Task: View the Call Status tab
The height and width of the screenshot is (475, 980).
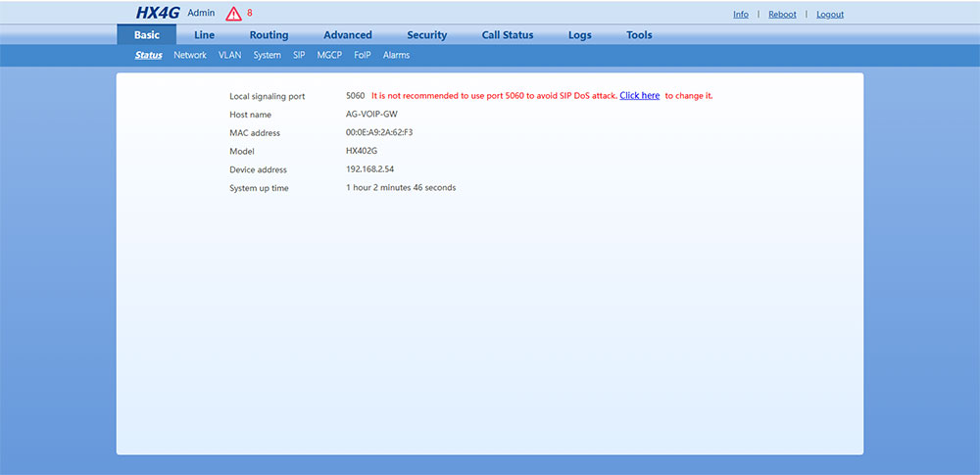Action: [x=508, y=35]
